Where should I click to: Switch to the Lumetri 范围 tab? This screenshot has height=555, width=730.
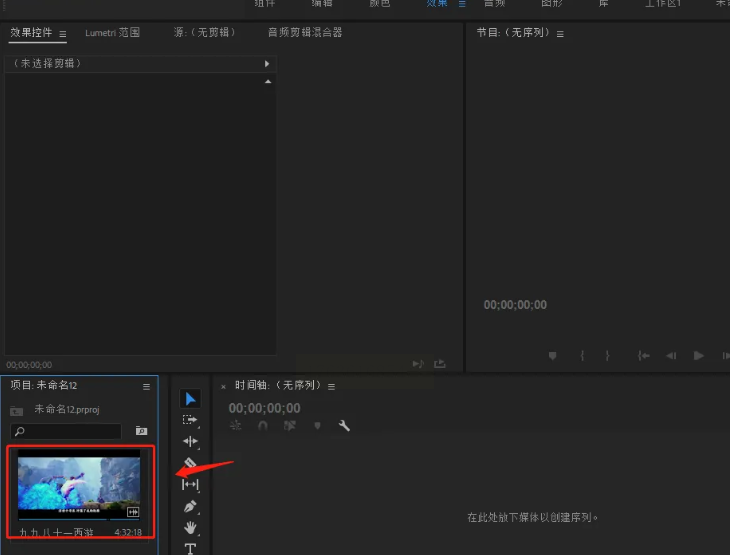112,33
